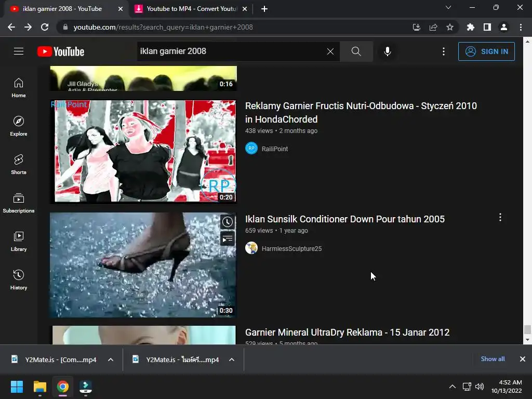Expand options for Y2Mate.is [Com....mp4 download
Screen dimensions: 532x399
111,360
